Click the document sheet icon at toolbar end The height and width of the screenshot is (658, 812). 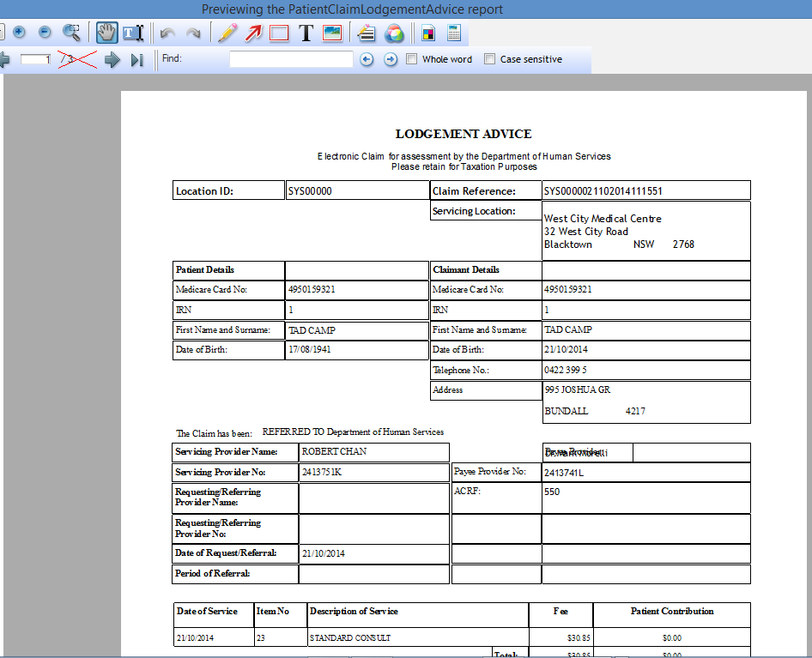454,33
